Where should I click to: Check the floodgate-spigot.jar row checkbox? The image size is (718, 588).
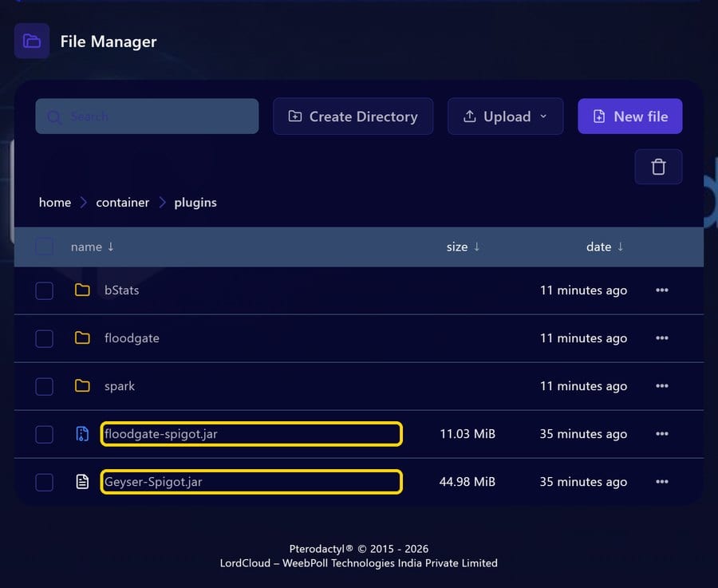[45, 434]
